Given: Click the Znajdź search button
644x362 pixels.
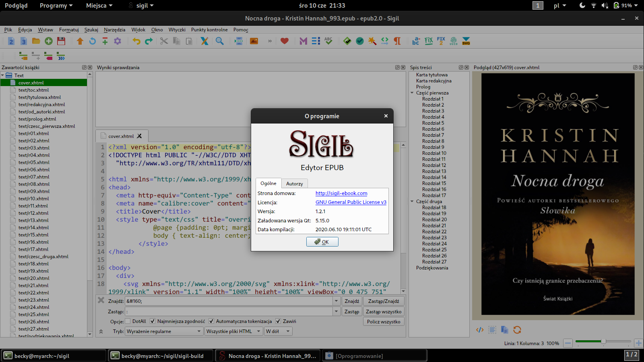Looking at the screenshot, I should coord(352,301).
